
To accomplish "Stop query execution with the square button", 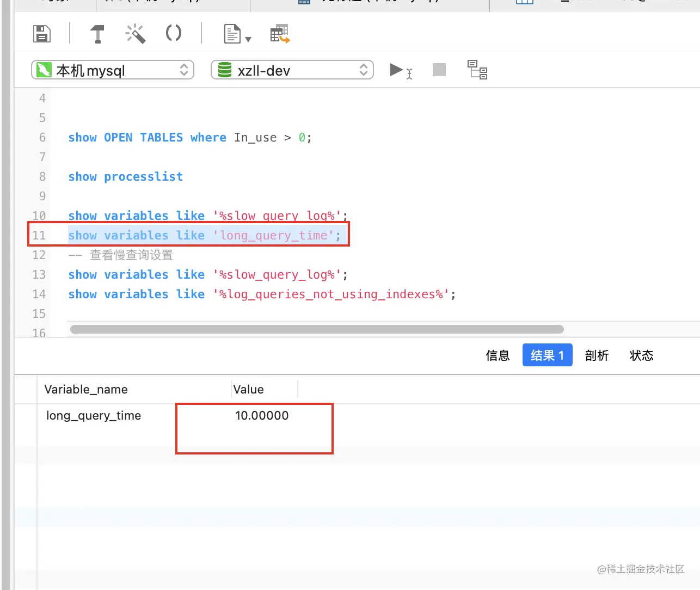I will point(439,70).
